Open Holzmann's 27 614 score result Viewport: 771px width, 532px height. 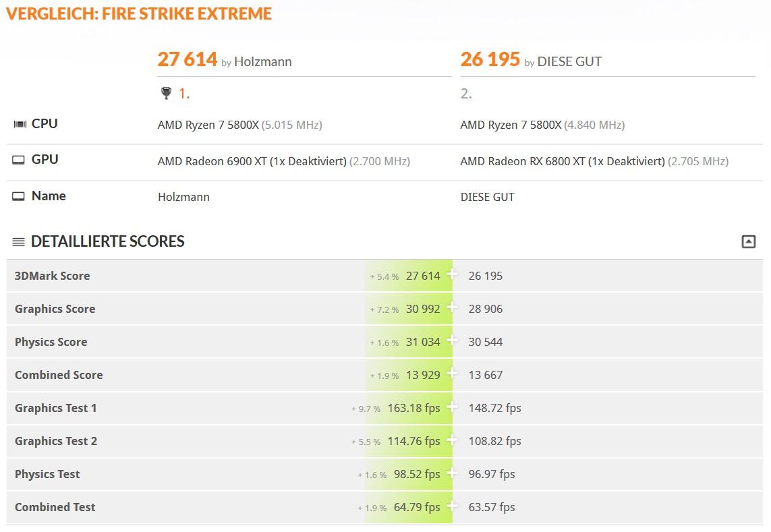pos(188,59)
